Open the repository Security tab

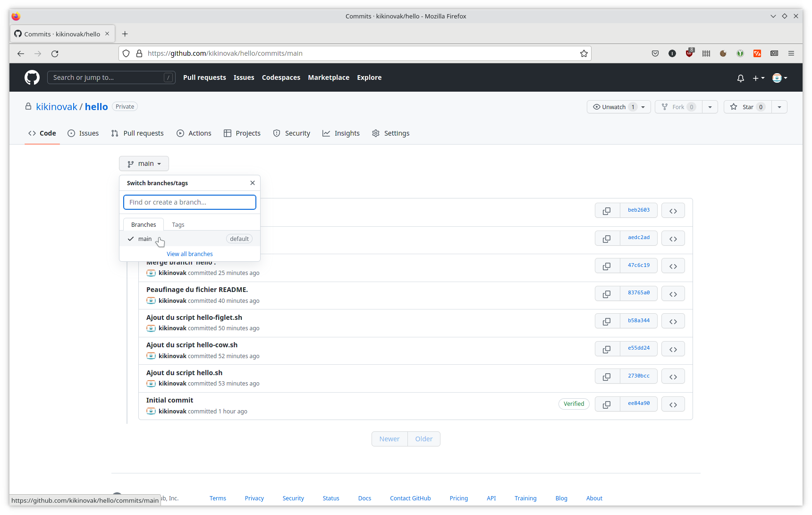coord(292,133)
